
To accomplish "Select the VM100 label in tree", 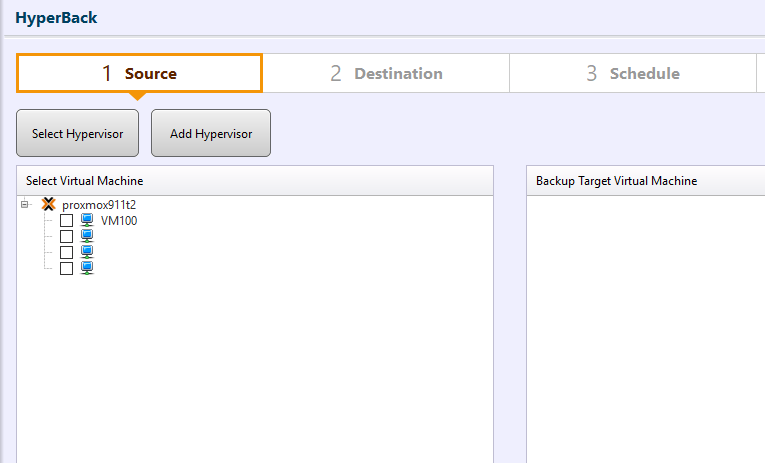I will coord(119,221).
